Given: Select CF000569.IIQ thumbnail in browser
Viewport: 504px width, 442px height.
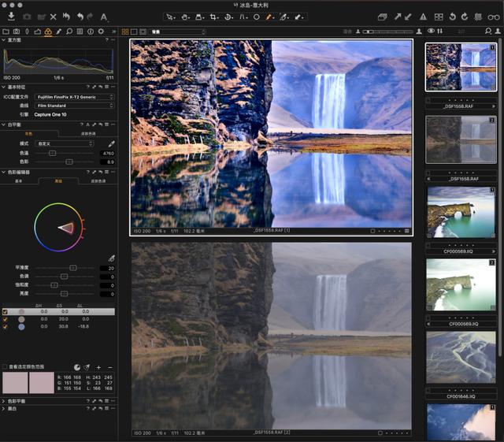Looking at the screenshot, I should (461, 211).
